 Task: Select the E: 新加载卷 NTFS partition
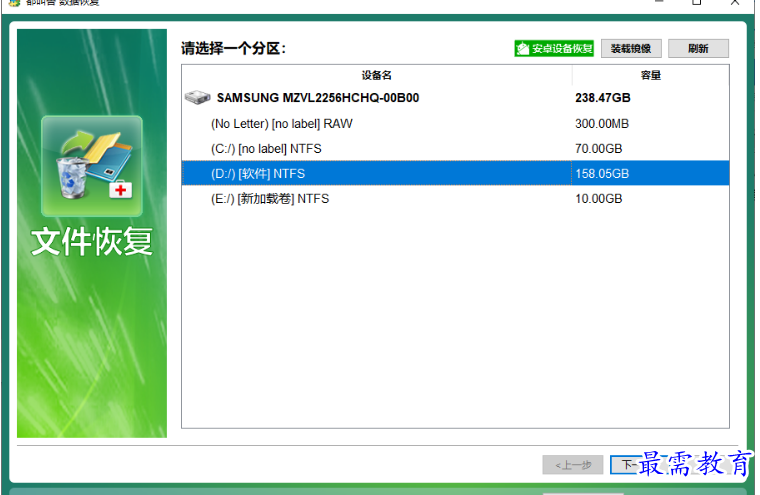[455, 199]
